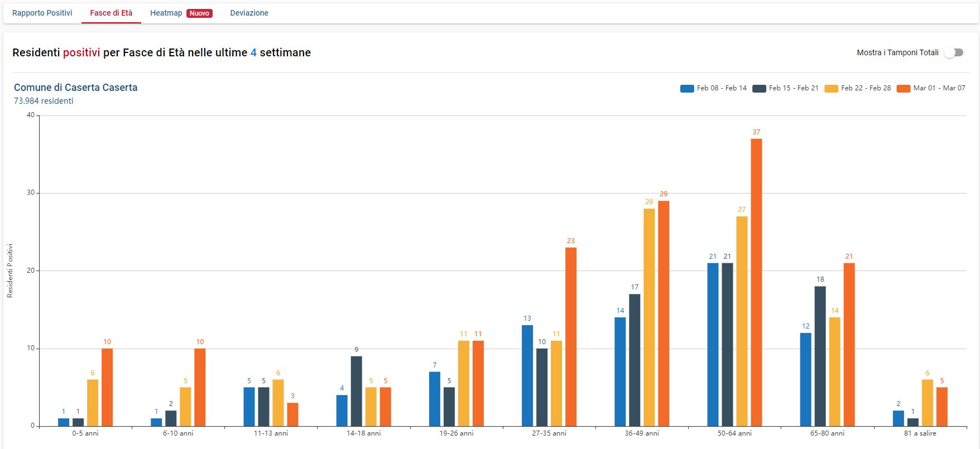Click the Nuovo badge next to Heatmap
Screen dimensions: 980x449
point(199,13)
